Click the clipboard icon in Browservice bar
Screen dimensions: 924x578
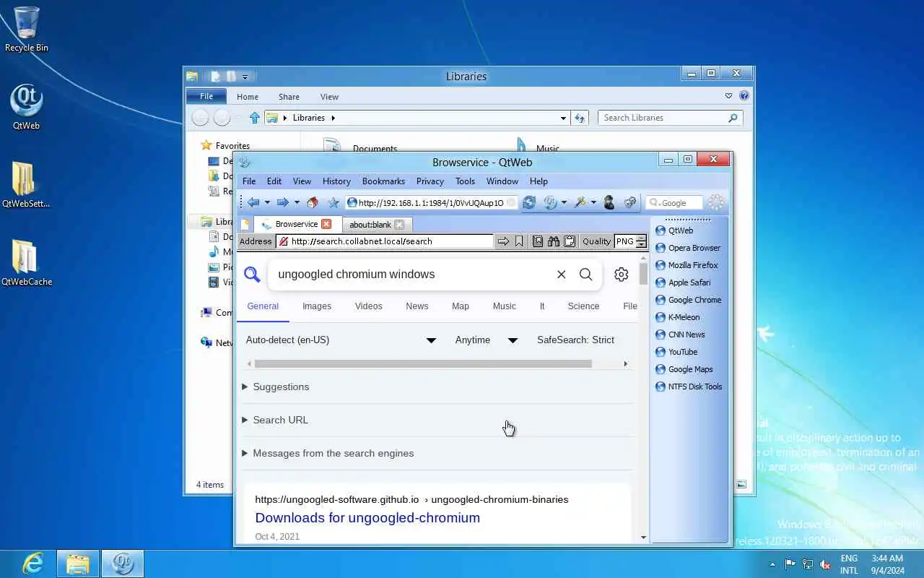[570, 241]
